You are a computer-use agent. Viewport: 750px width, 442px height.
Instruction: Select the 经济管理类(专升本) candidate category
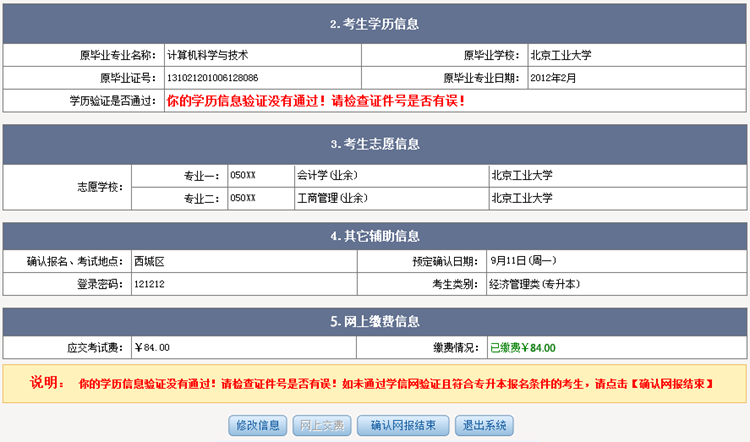click(x=534, y=284)
